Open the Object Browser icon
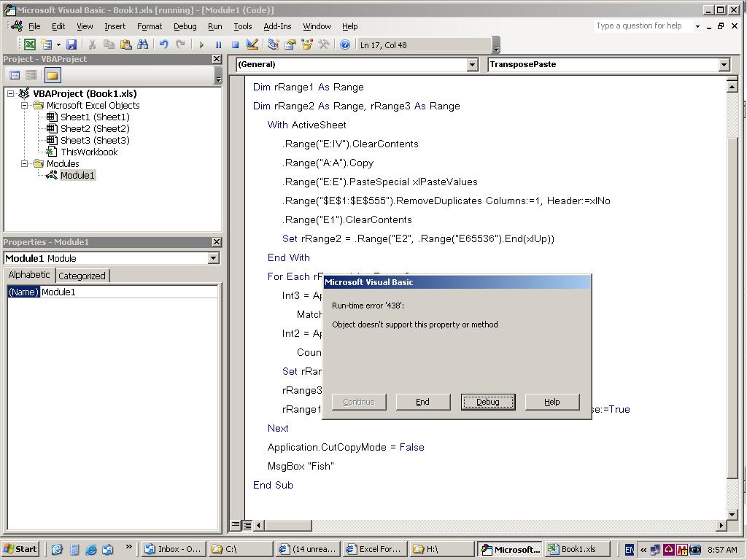 [307, 44]
